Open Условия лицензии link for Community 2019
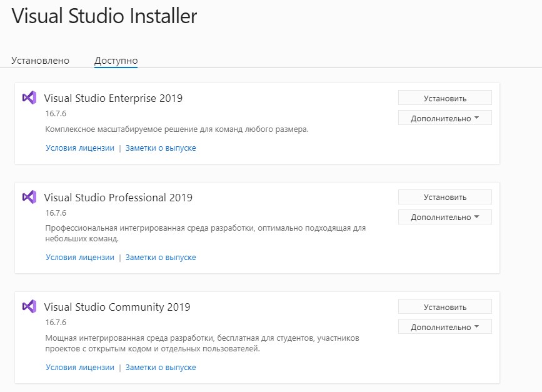Image resolution: width=542 pixels, height=392 pixels. click(x=80, y=368)
